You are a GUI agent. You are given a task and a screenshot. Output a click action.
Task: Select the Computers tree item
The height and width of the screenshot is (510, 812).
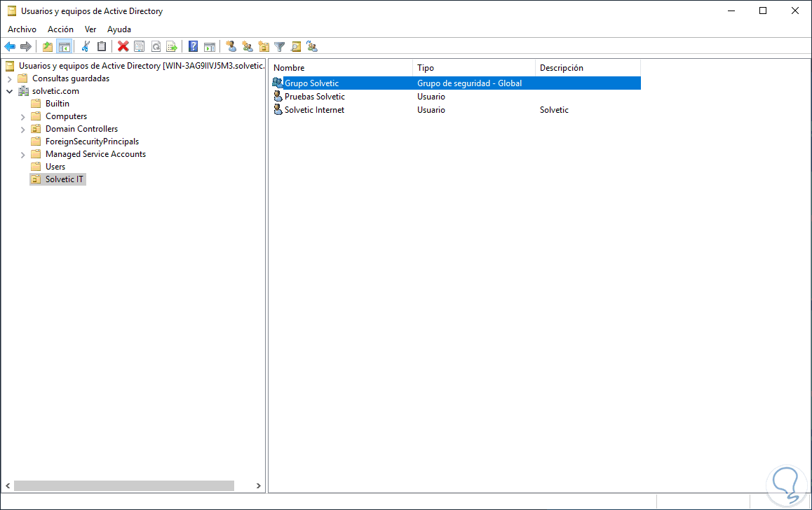pyautogui.click(x=67, y=116)
